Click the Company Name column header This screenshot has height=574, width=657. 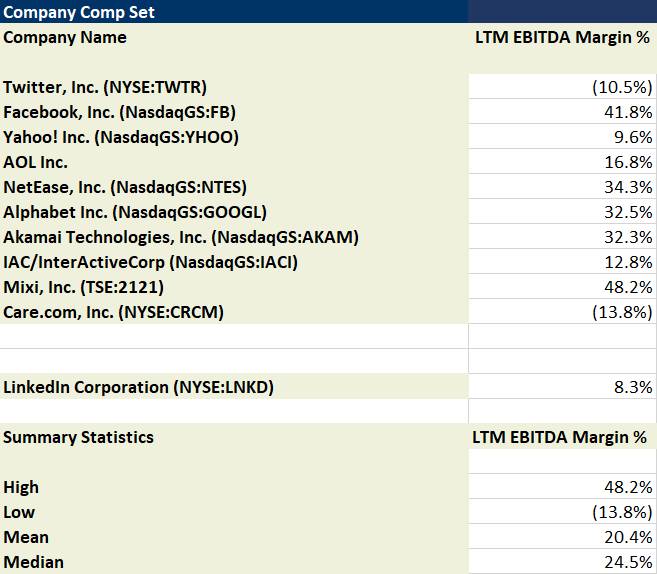coord(66,37)
